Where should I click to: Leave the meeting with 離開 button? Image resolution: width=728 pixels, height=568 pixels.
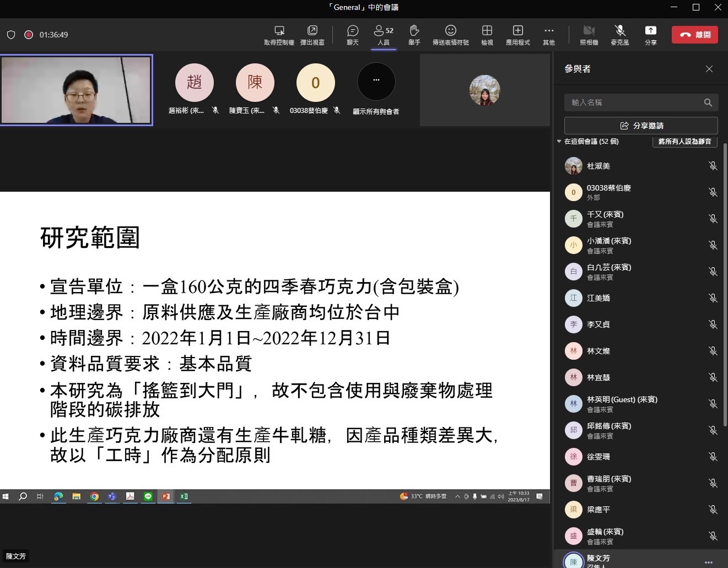point(694,35)
